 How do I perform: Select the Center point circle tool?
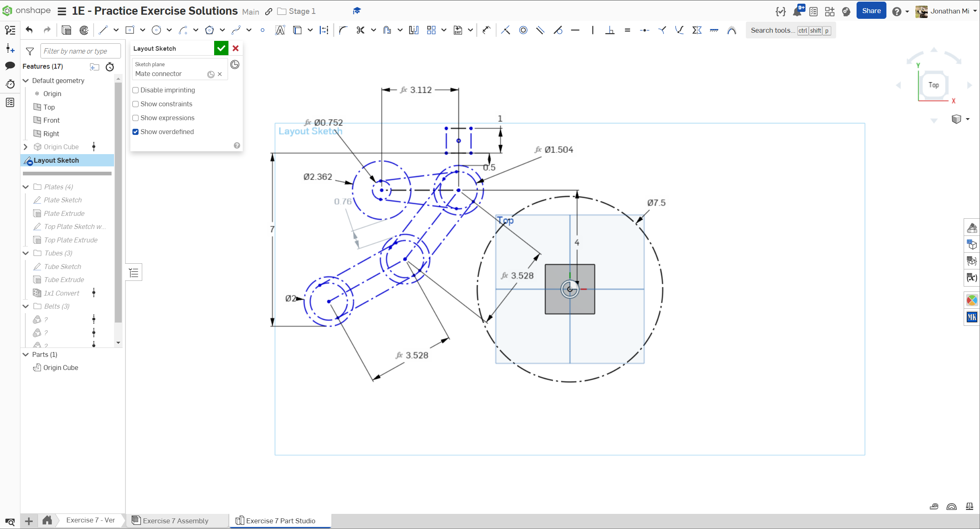tap(156, 30)
